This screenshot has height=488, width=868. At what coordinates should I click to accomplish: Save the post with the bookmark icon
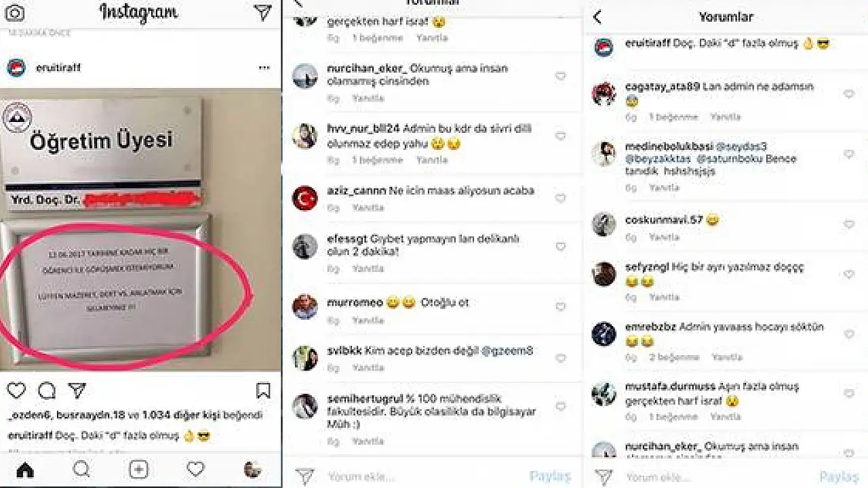(263, 390)
